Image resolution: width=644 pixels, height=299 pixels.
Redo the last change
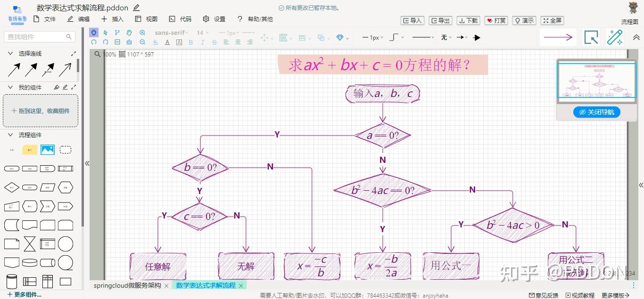(x=105, y=42)
